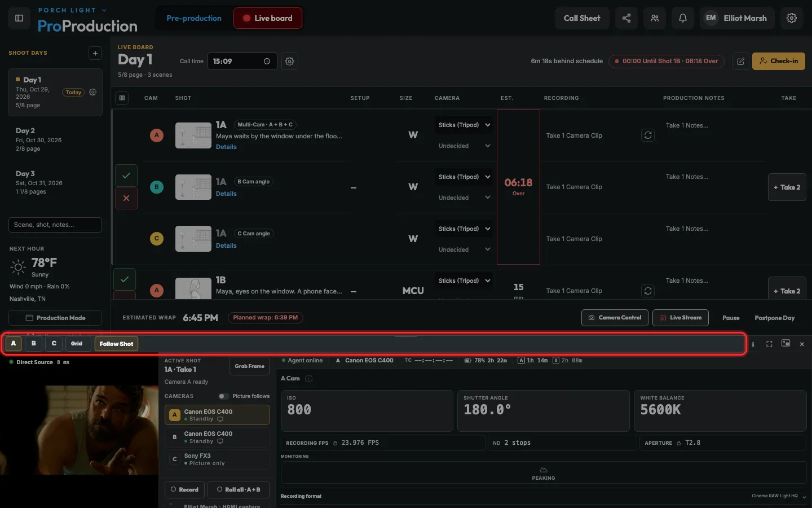Toggle Picture follows switch
Viewport: 812px width, 508px height.
point(224,396)
